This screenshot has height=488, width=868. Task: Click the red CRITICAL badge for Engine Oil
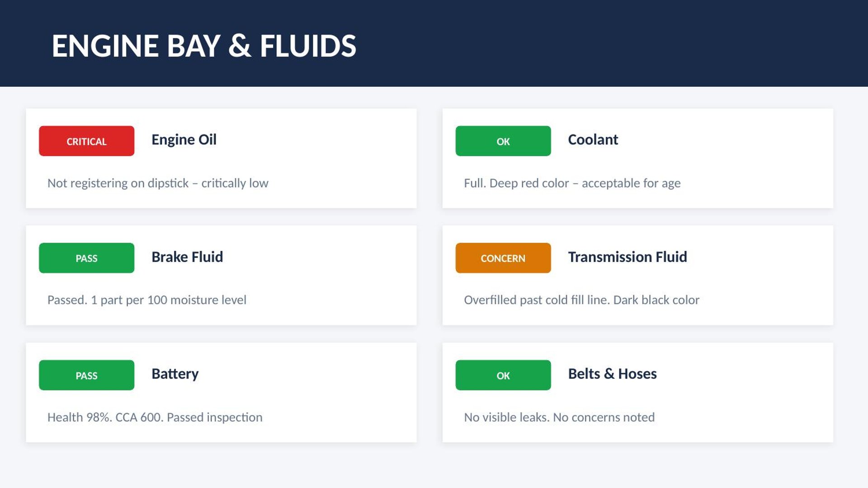pyautogui.click(x=86, y=141)
